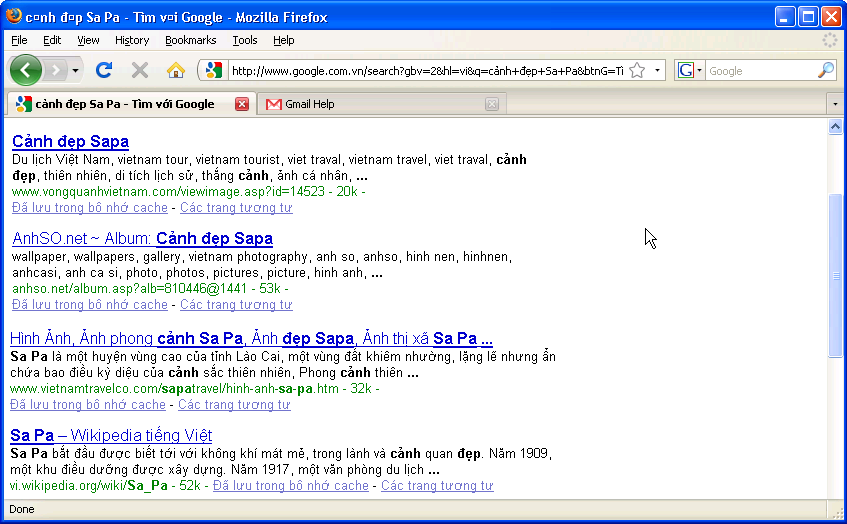Open the list all tabs dropdown

coord(835,104)
